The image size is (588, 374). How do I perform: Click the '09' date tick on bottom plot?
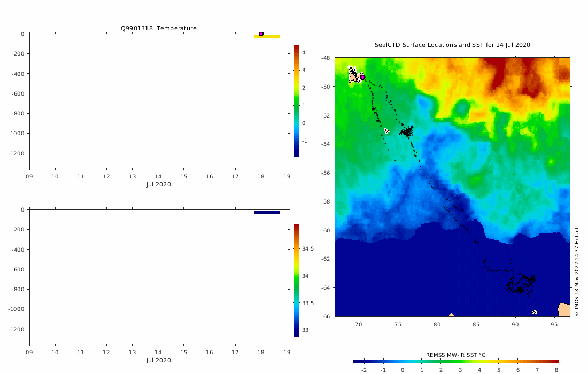29,352
